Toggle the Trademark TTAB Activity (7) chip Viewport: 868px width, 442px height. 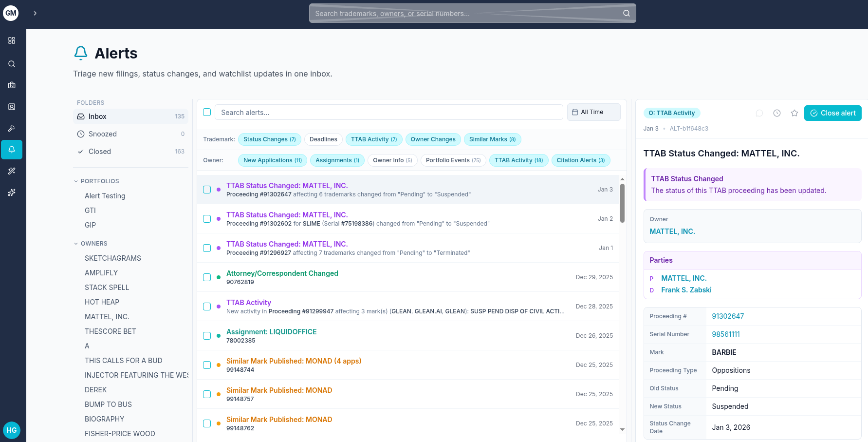374,139
